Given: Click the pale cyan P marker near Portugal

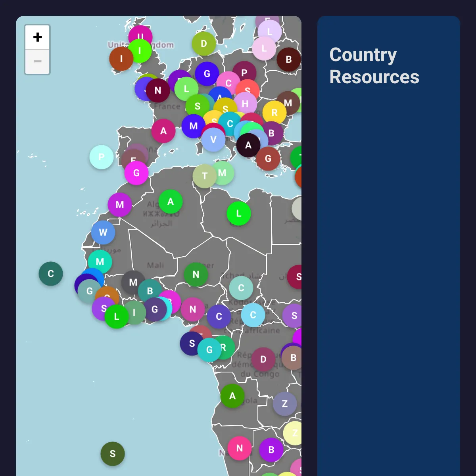Looking at the screenshot, I should [102, 157].
